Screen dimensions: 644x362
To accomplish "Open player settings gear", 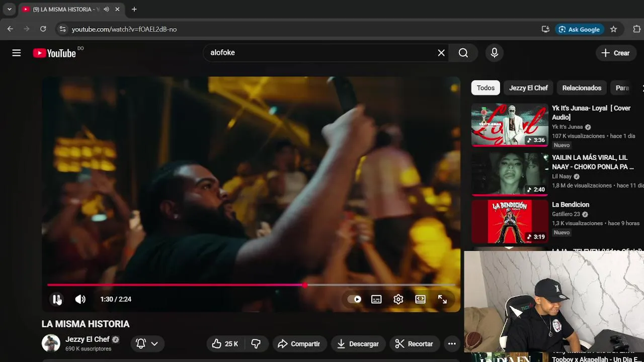I will 398,299.
